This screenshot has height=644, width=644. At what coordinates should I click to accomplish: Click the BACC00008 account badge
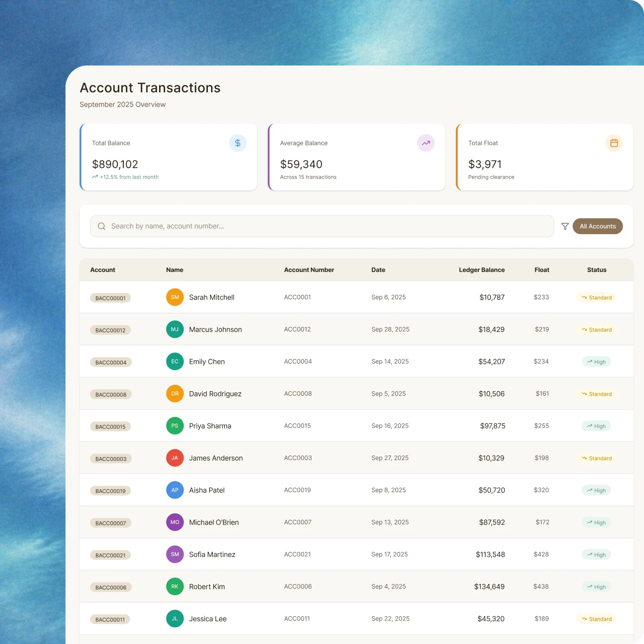point(111,394)
